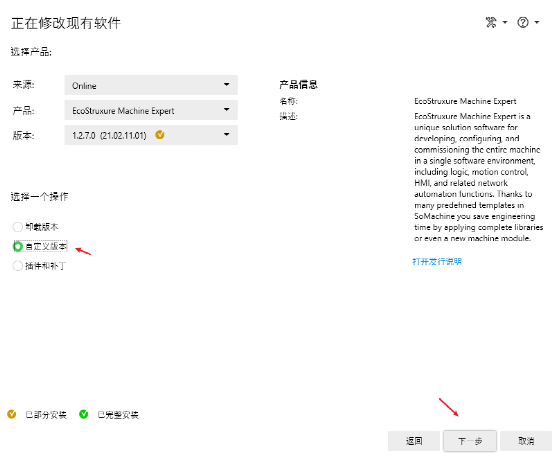Click the orange 已部分安装 legend icon
Viewport: 554px width, 460px height.
[x=12, y=414]
